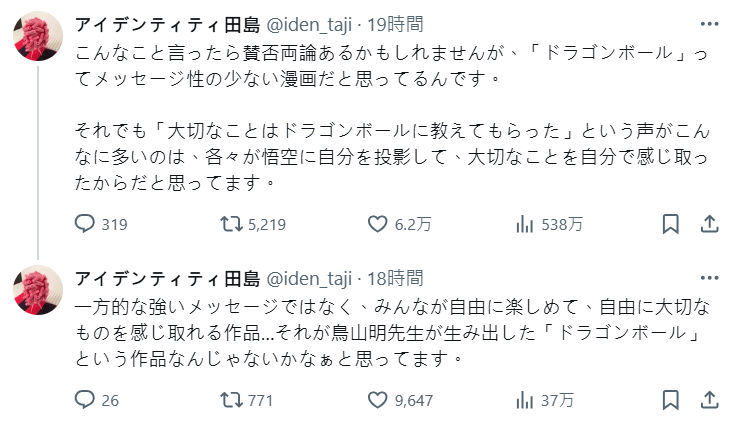Bookmark the second tweet about 鳥山明先生
Image resolution: width=739 pixels, height=427 pixels.
pyautogui.click(x=671, y=401)
